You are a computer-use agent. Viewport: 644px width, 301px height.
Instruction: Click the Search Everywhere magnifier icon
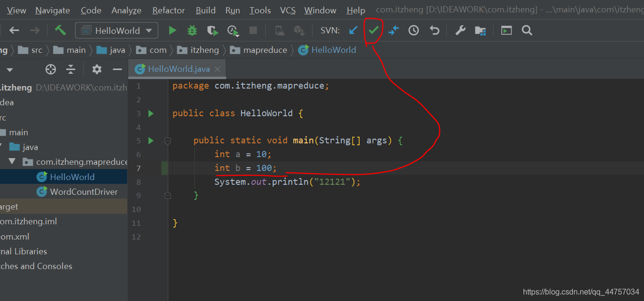tap(526, 30)
